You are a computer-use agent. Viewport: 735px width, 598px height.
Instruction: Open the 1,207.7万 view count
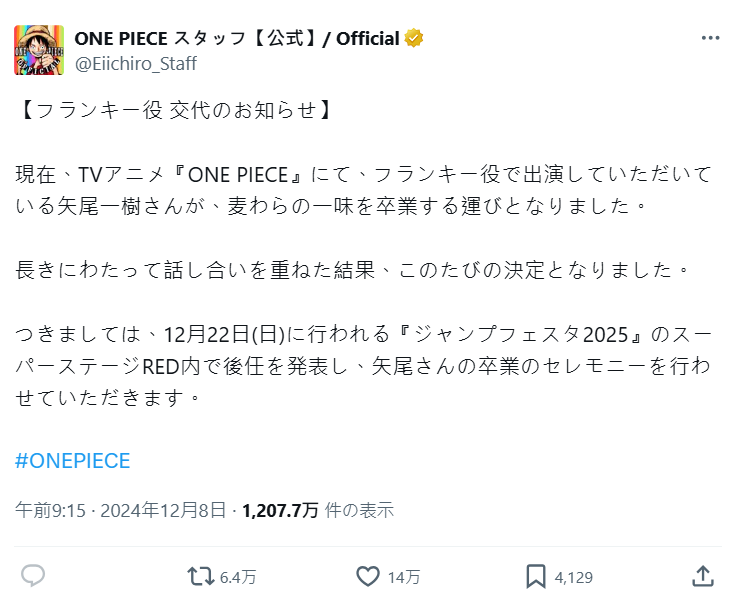280,510
